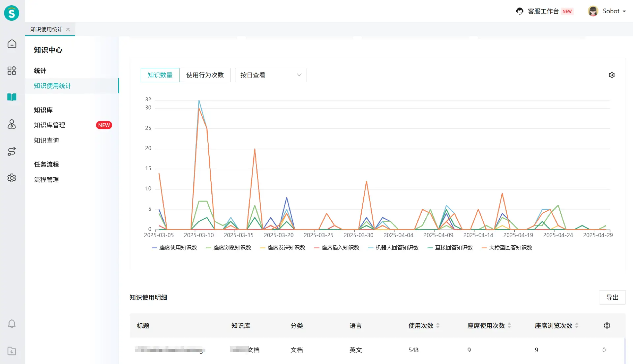The height and width of the screenshot is (364, 633).
Task: Open the apps grid icon in sidebar
Action: pyautogui.click(x=12, y=71)
